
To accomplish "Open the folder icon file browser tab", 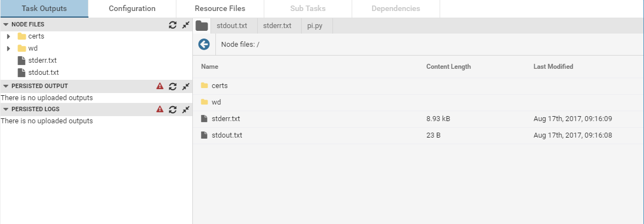I will (202, 25).
